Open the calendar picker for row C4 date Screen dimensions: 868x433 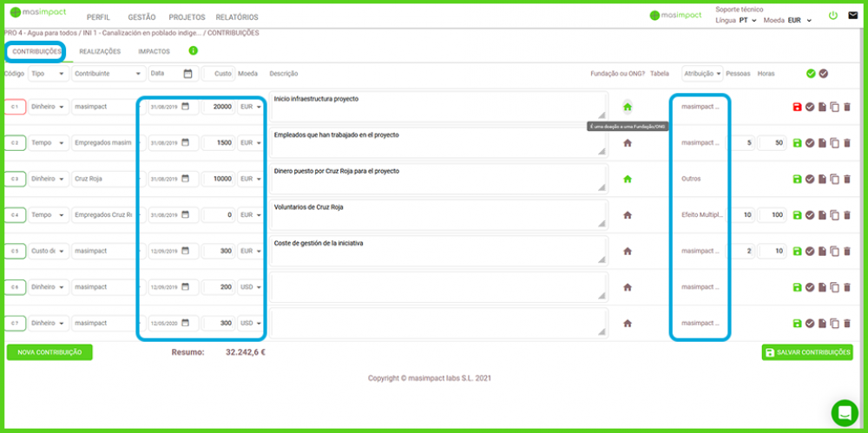[x=185, y=215]
